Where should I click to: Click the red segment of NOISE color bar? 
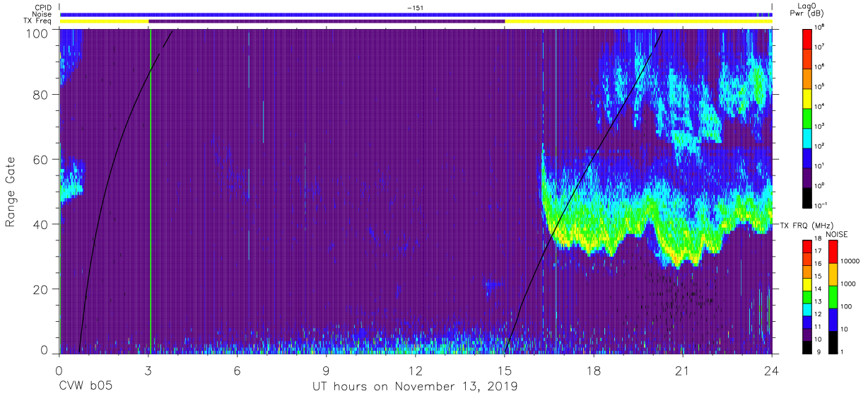(832, 251)
